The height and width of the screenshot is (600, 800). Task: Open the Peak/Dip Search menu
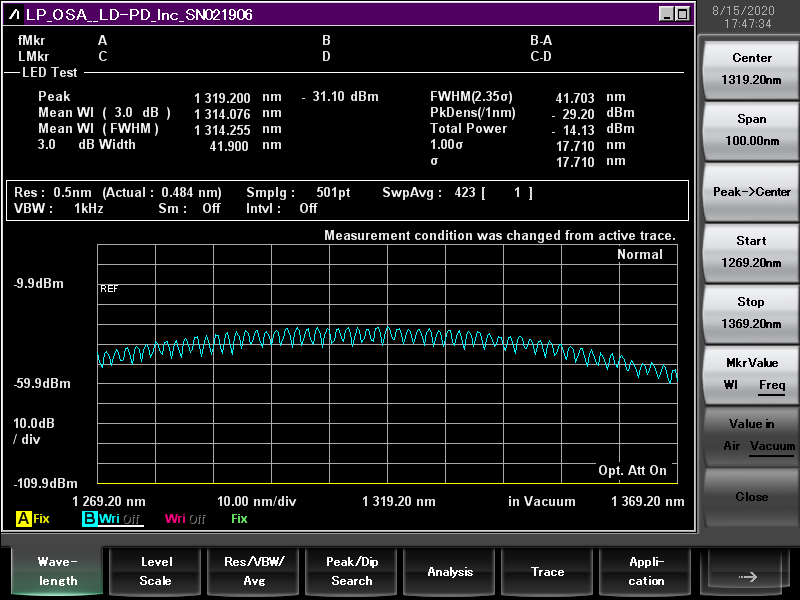[352, 571]
